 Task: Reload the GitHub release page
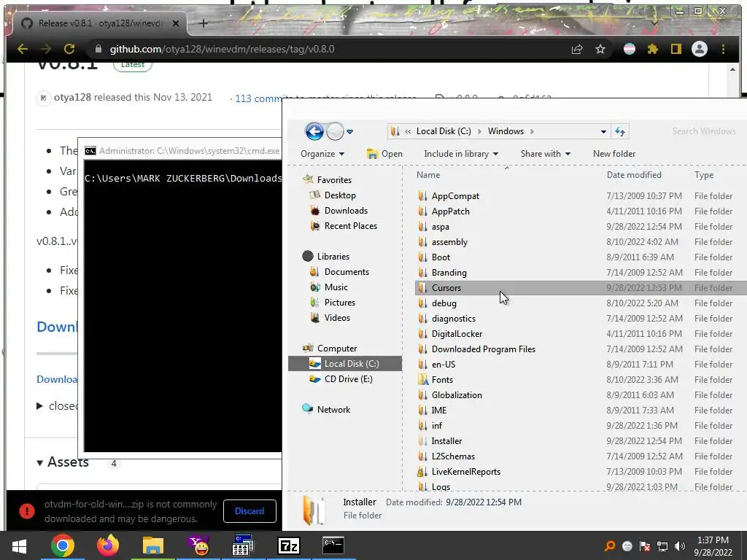click(x=69, y=49)
